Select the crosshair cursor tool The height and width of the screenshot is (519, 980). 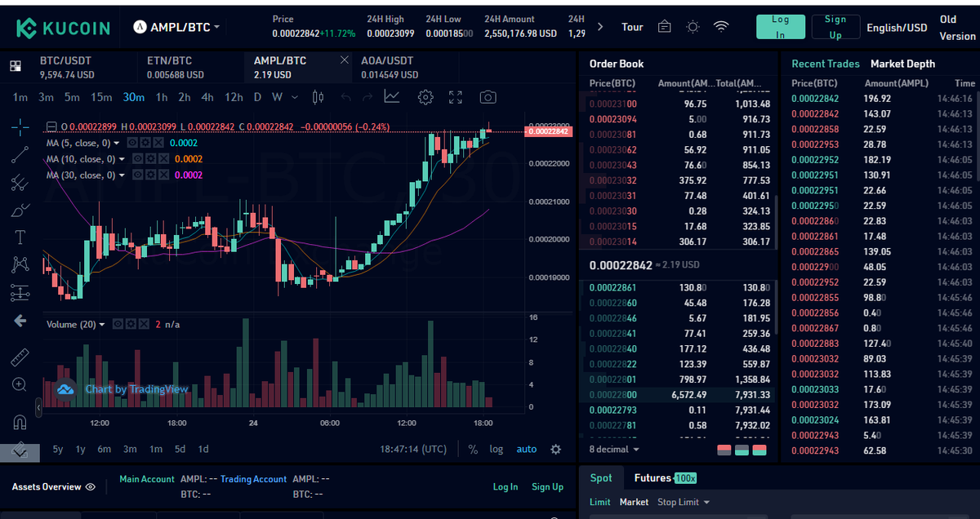[x=20, y=127]
